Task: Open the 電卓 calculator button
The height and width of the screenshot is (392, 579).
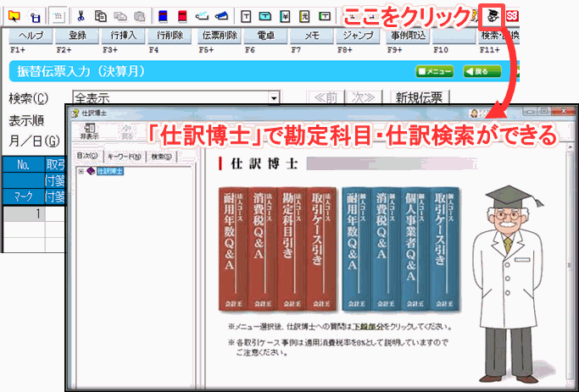Action: 265,36
